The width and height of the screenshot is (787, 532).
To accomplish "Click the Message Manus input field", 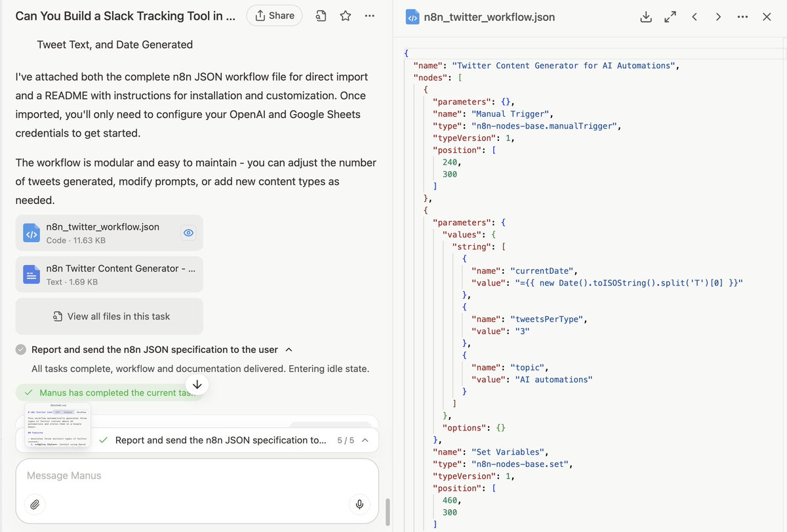I will pos(197,476).
